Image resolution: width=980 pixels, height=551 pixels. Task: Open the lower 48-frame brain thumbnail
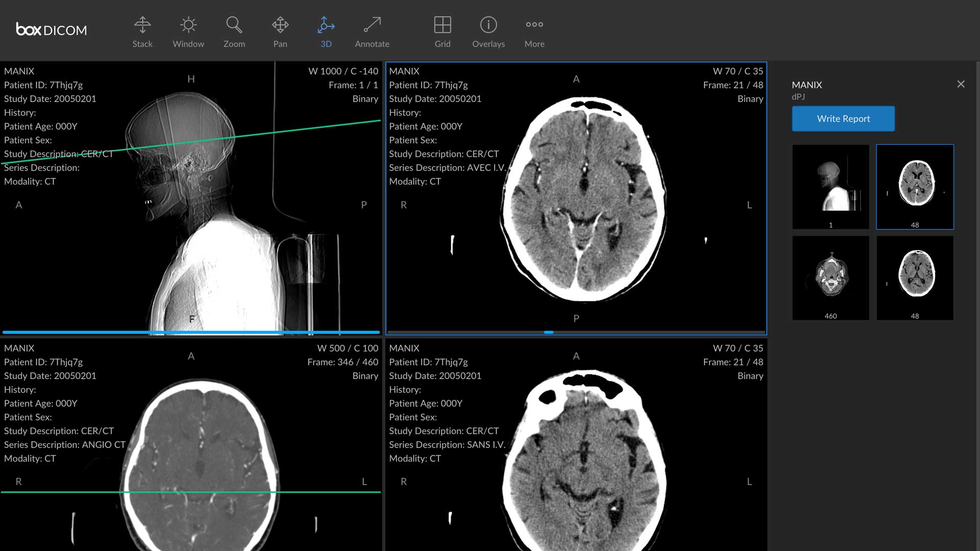click(x=915, y=278)
